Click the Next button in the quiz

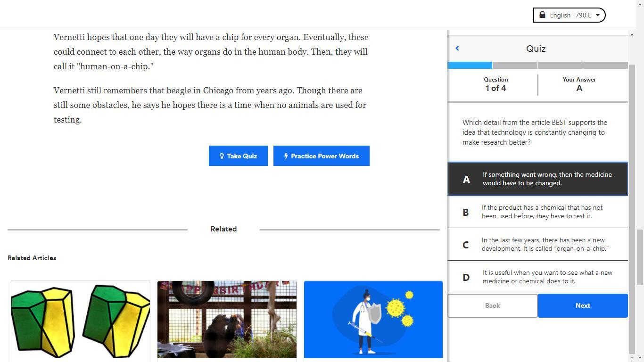pos(583,305)
